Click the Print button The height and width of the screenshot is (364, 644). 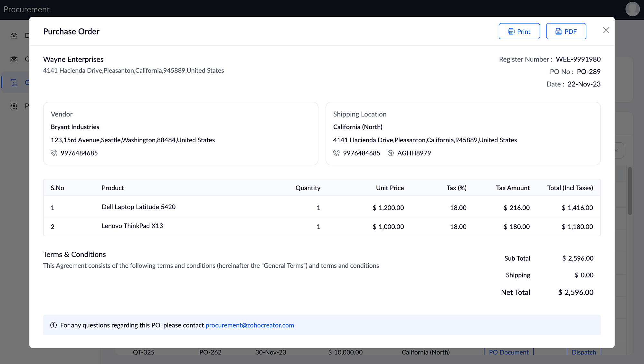click(x=519, y=31)
